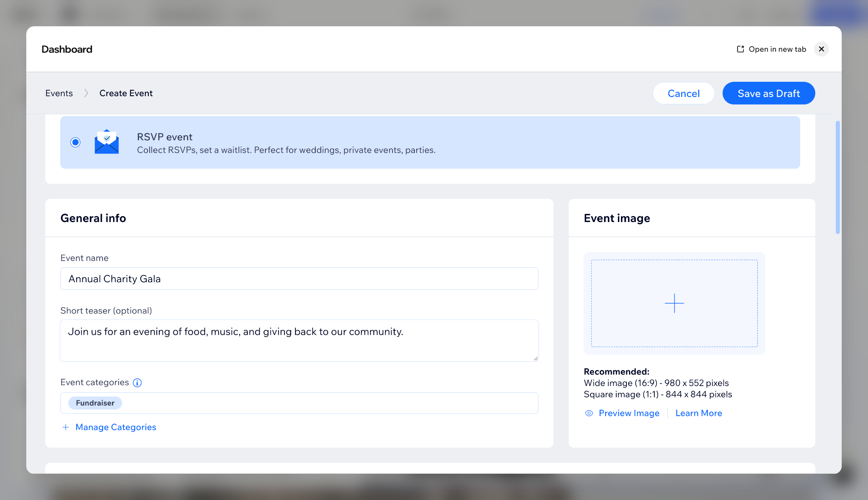Click the General info heading

coord(93,218)
